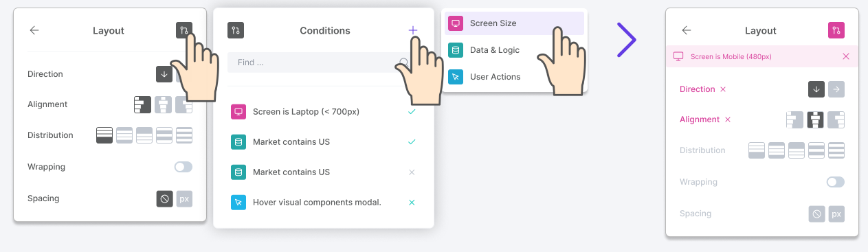Toggle Wrapping switch in left Layout panel
The height and width of the screenshot is (252, 868).
tap(183, 167)
